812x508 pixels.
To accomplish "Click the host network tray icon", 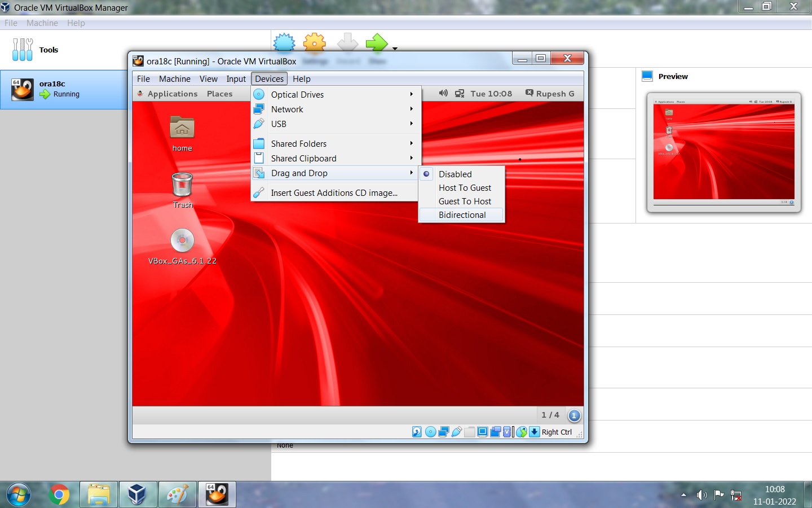I will (736, 495).
